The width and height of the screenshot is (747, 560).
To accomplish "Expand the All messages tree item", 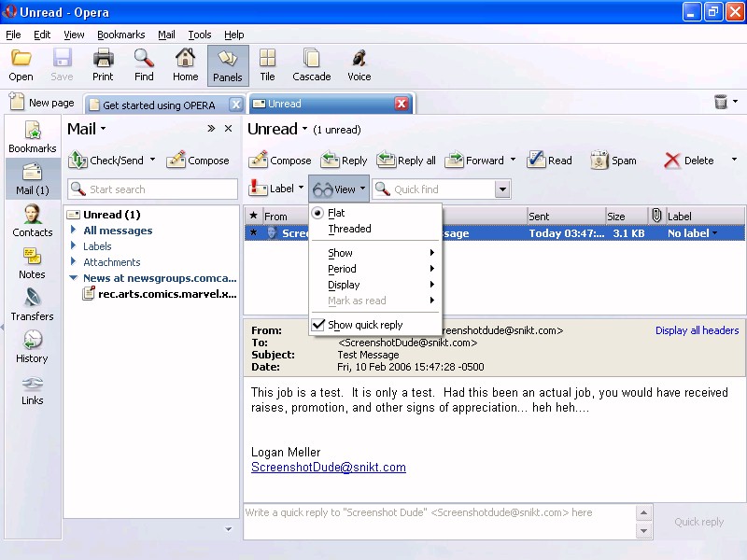I will coord(74,230).
